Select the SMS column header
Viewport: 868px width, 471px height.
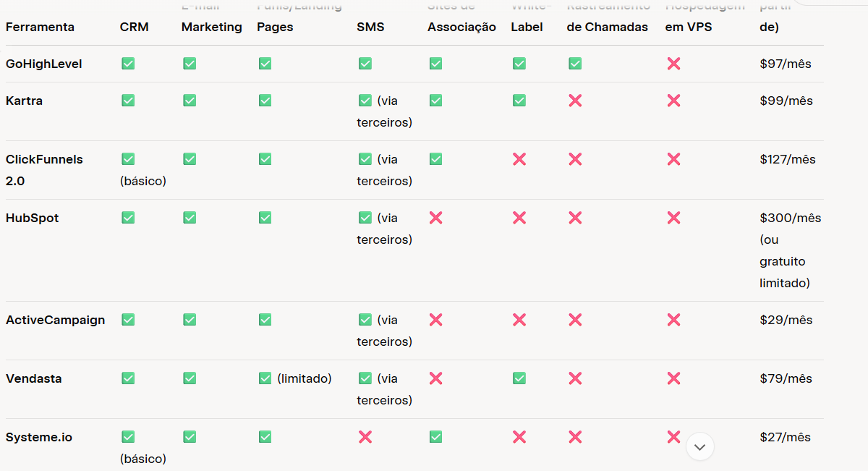[370, 27]
